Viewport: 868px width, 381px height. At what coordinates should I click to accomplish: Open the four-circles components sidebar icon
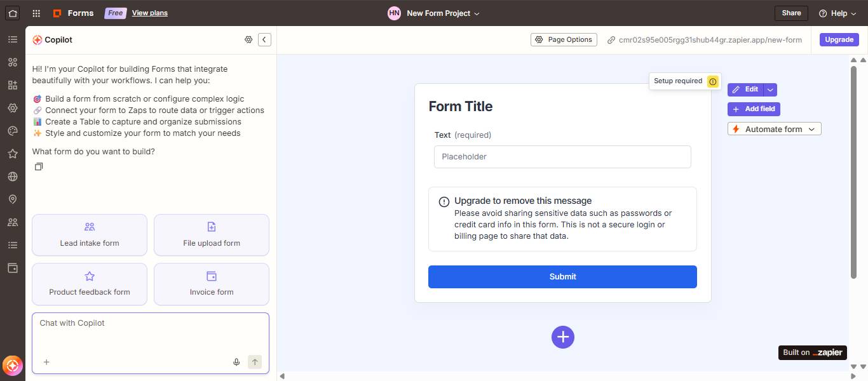pos(12,62)
